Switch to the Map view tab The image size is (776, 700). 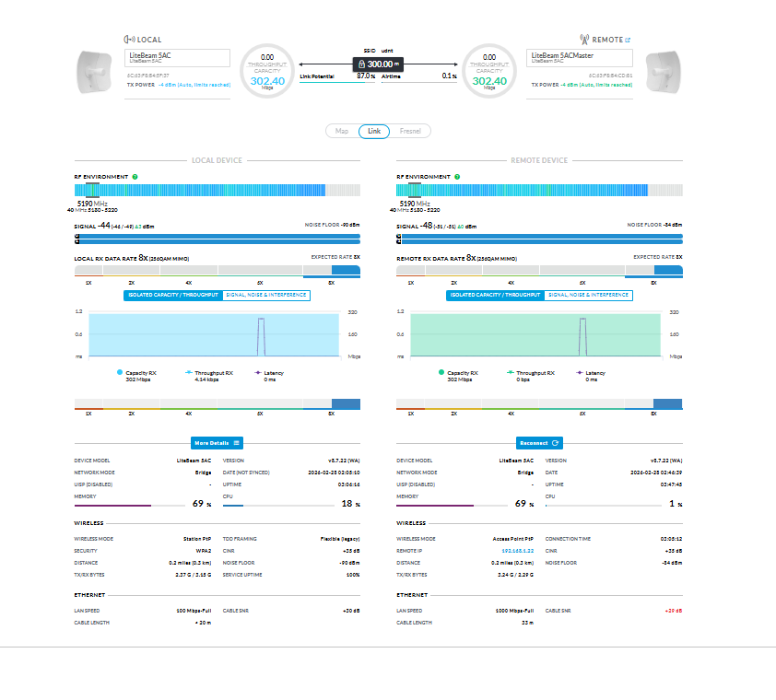coord(341,131)
